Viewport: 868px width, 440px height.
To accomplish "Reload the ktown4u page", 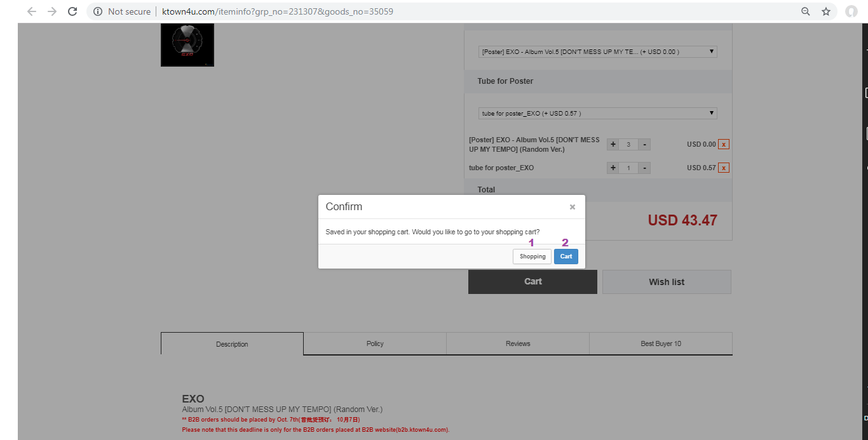I will click(x=72, y=11).
